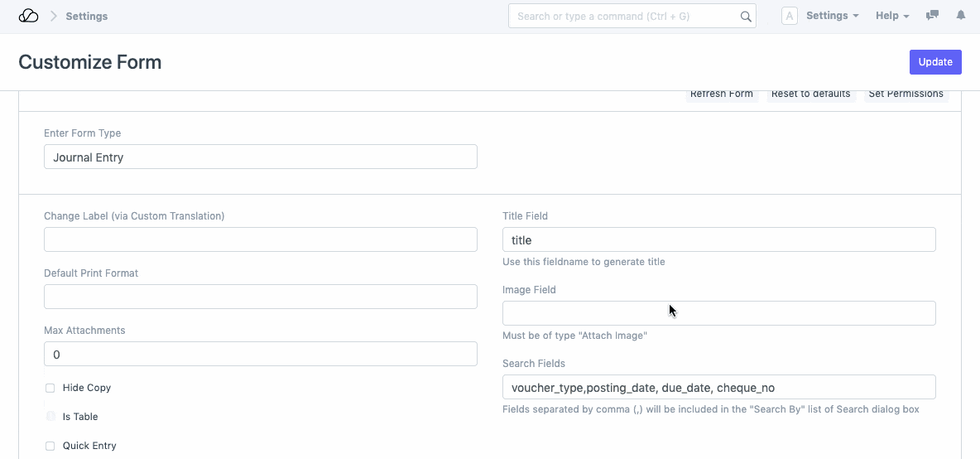Open the notifications bell icon
The width and height of the screenshot is (980, 459).
pos(961,16)
